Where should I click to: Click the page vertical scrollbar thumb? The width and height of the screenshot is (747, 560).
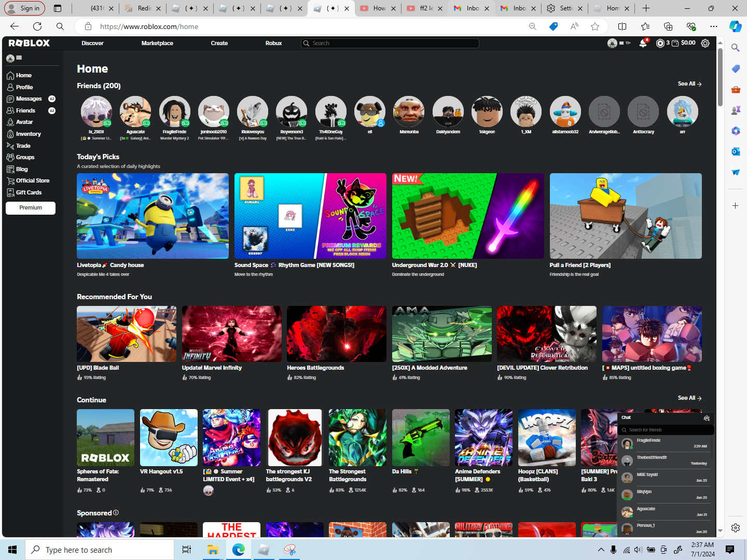point(720,77)
